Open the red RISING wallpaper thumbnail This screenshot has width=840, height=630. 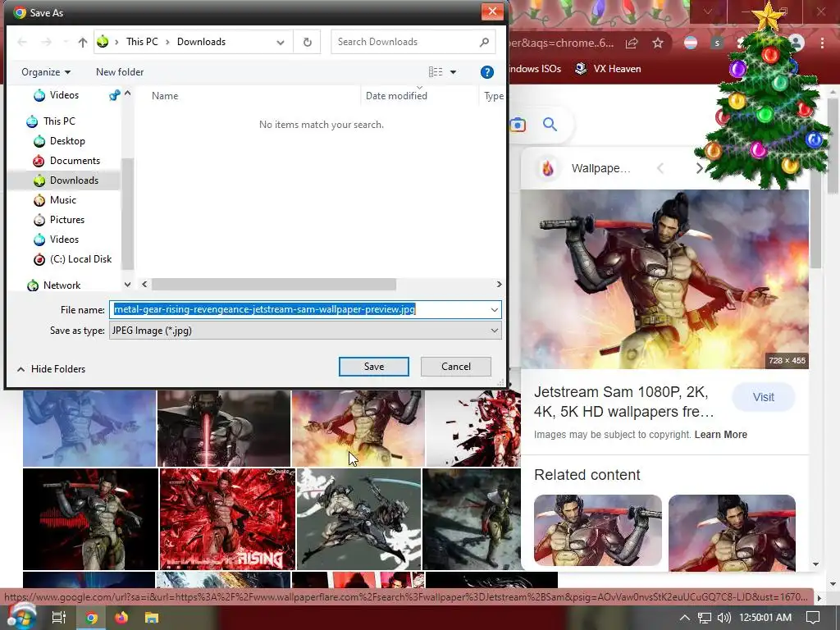coord(228,519)
